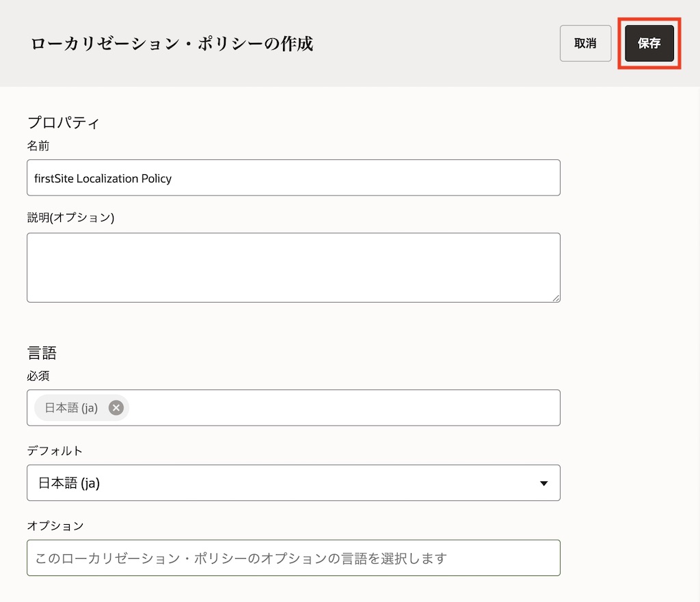
Task: Click the オプション languages placeholder field
Action: [293, 558]
